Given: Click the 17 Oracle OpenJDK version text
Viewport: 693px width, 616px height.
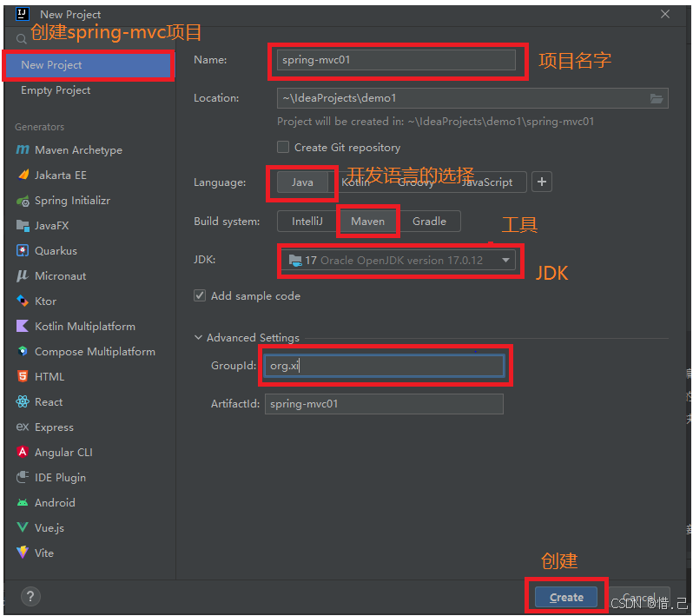Looking at the screenshot, I should click(x=393, y=261).
